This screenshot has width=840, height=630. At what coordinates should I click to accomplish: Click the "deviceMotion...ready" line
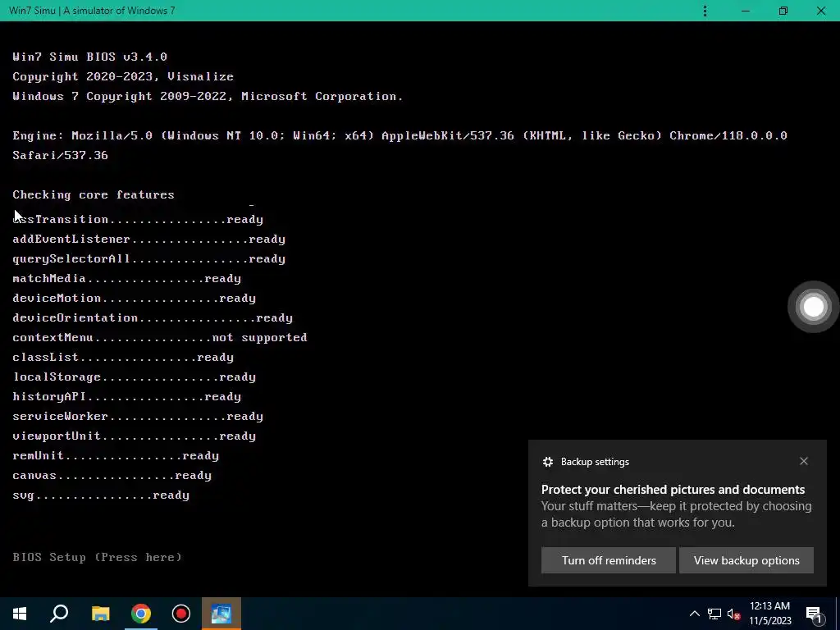click(134, 299)
